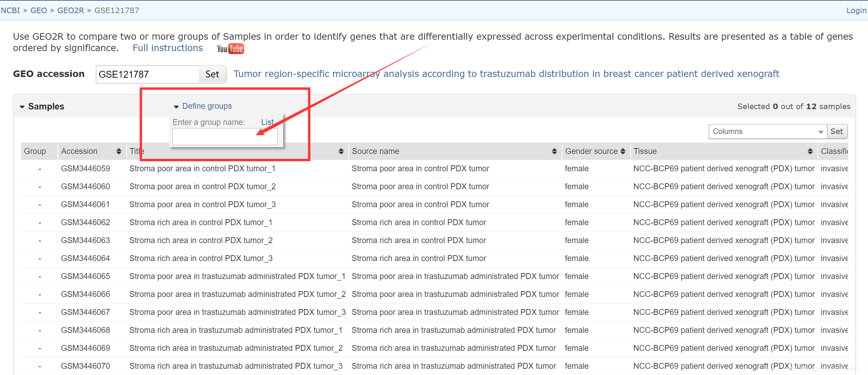Image resolution: width=868 pixels, height=375 pixels.
Task: Click the List option in Define groups
Action: click(267, 121)
